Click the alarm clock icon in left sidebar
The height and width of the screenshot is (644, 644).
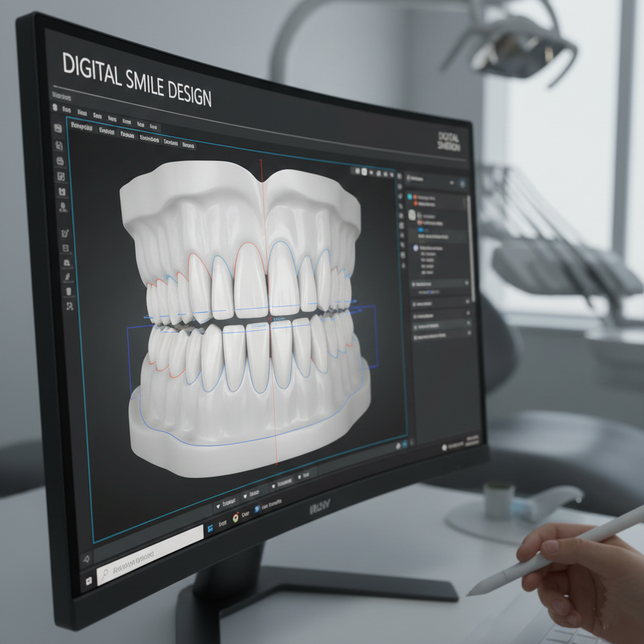click(65, 234)
